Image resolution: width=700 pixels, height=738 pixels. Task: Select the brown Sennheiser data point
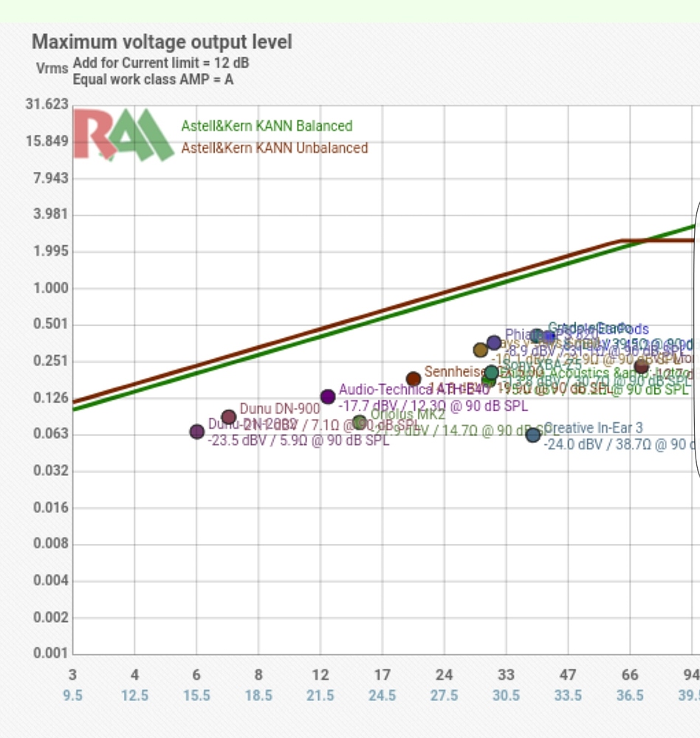(x=413, y=379)
